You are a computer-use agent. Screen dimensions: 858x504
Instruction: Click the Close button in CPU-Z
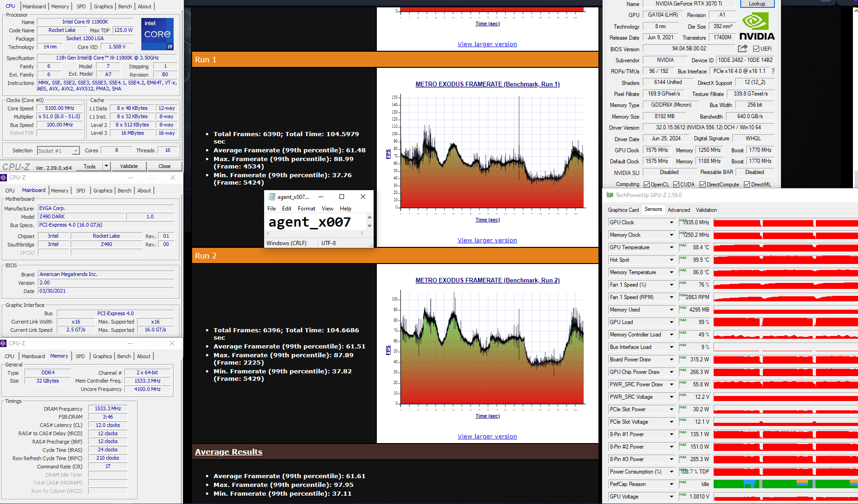[164, 166]
